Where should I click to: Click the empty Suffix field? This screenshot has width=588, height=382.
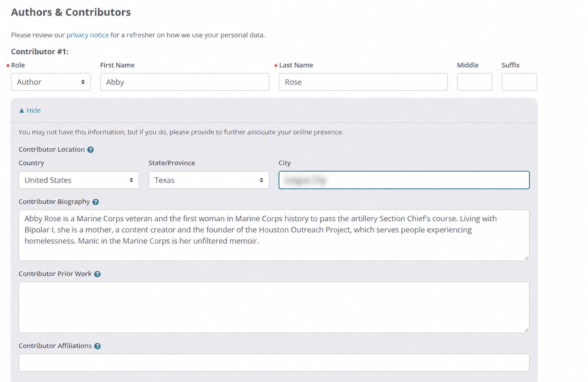point(519,82)
